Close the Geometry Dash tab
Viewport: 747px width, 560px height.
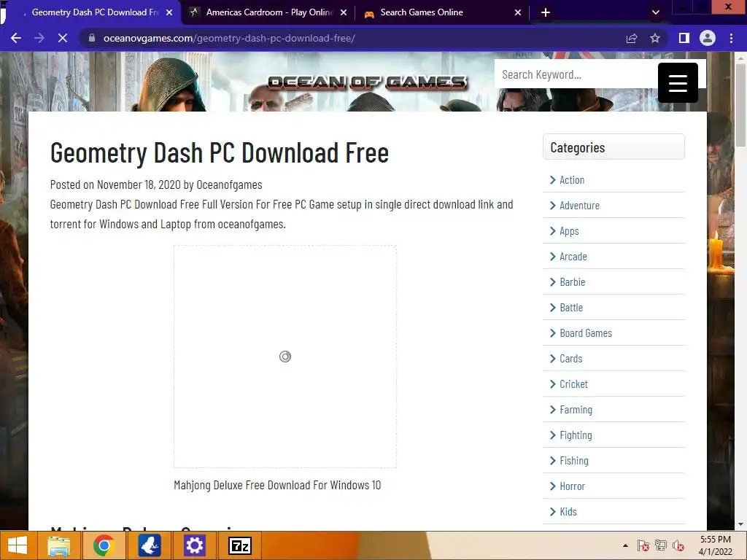coord(169,12)
